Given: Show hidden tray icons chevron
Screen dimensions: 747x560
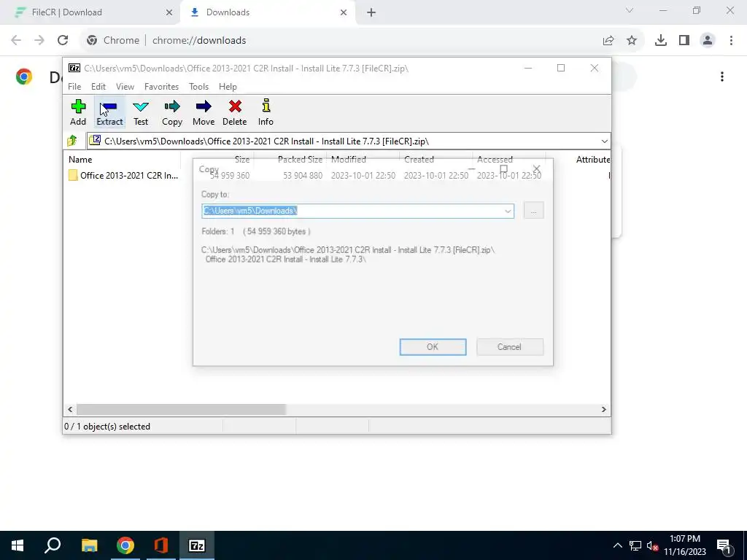Looking at the screenshot, I should click(617, 545).
